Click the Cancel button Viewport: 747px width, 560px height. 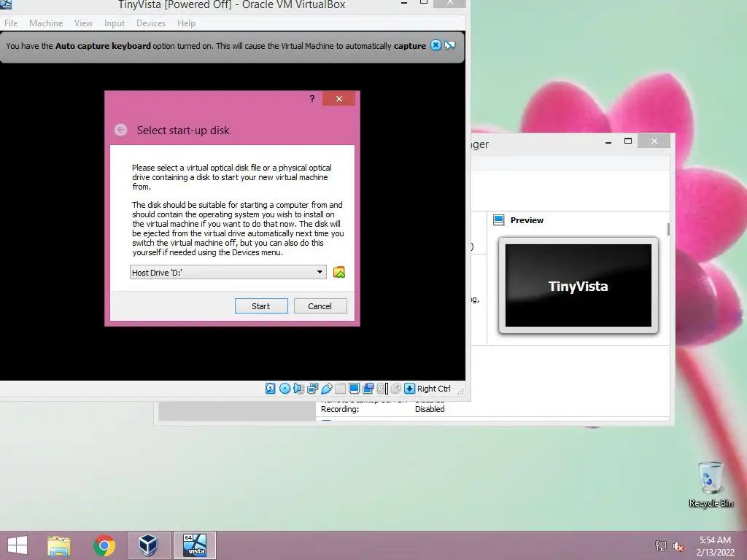pos(320,306)
